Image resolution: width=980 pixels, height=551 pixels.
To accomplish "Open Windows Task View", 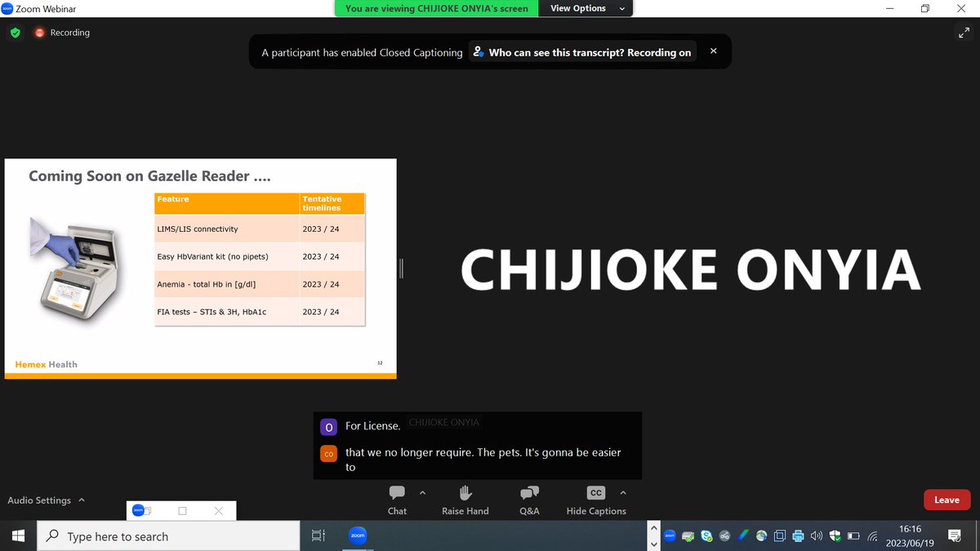I will point(318,536).
